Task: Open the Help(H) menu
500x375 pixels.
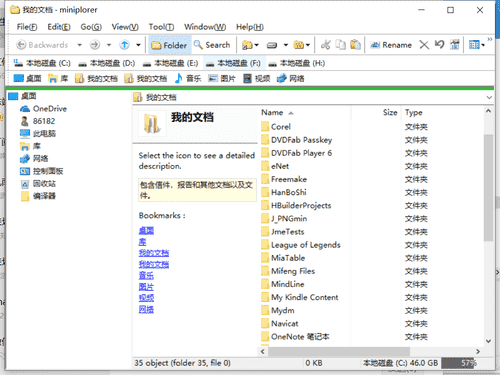Action: coord(250,27)
